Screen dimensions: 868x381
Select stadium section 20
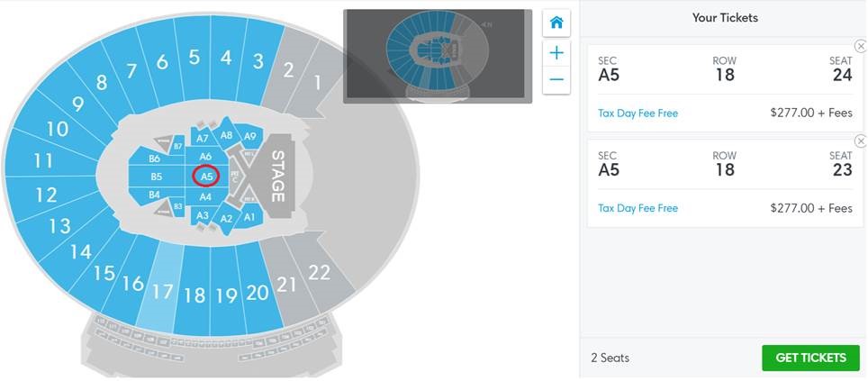click(257, 291)
